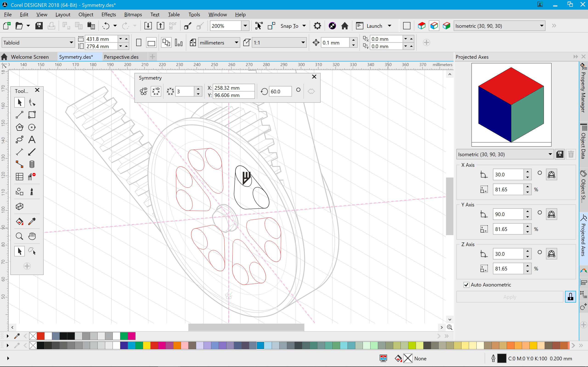Select the Ellipse tool
Viewport: 588px width, 367px height.
point(32,127)
